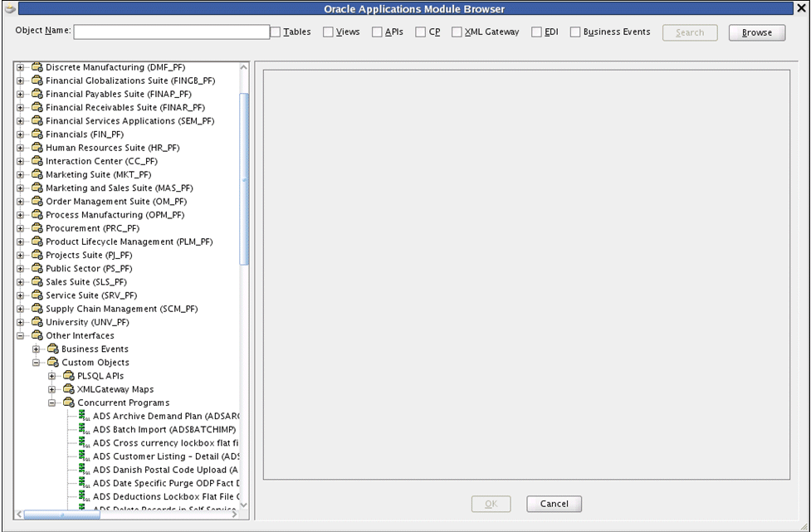Collapse the Concurrent Programs node
Viewport: 811px width, 532px height.
pyautogui.click(x=52, y=403)
